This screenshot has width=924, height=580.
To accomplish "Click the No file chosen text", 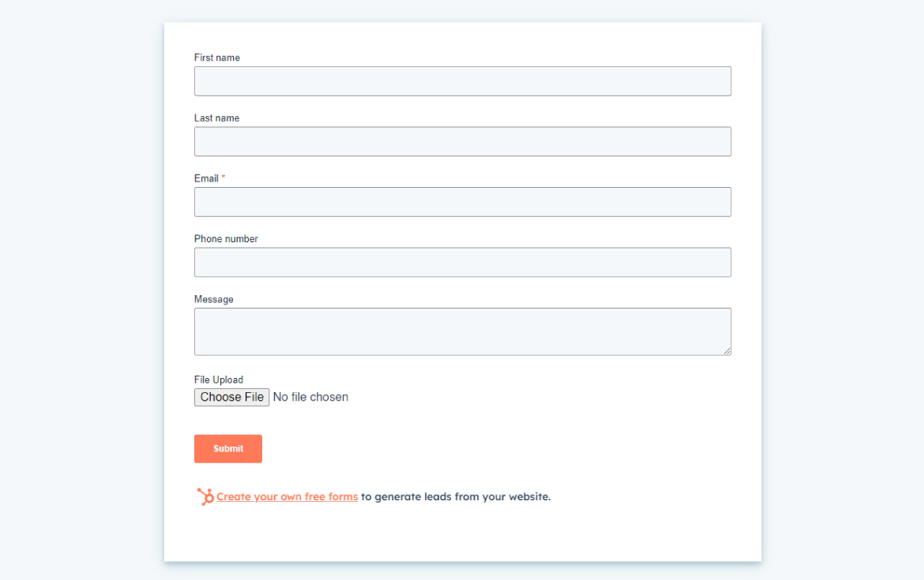I will [x=310, y=397].
